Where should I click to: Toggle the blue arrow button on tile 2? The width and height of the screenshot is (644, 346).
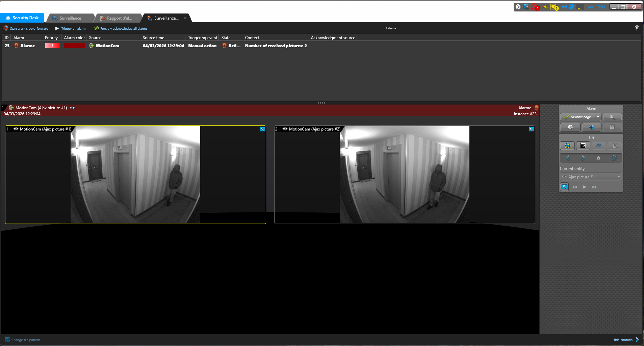tap(531, 129)
